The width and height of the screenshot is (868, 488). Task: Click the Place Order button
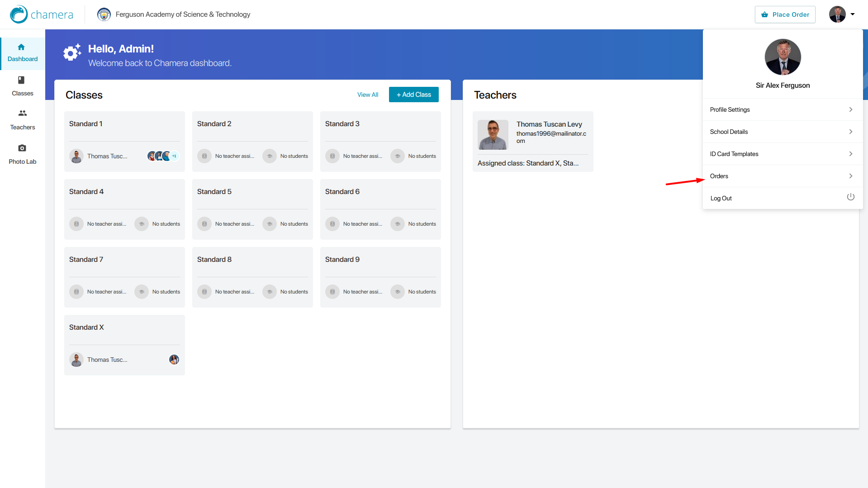[x=785, y=14]
